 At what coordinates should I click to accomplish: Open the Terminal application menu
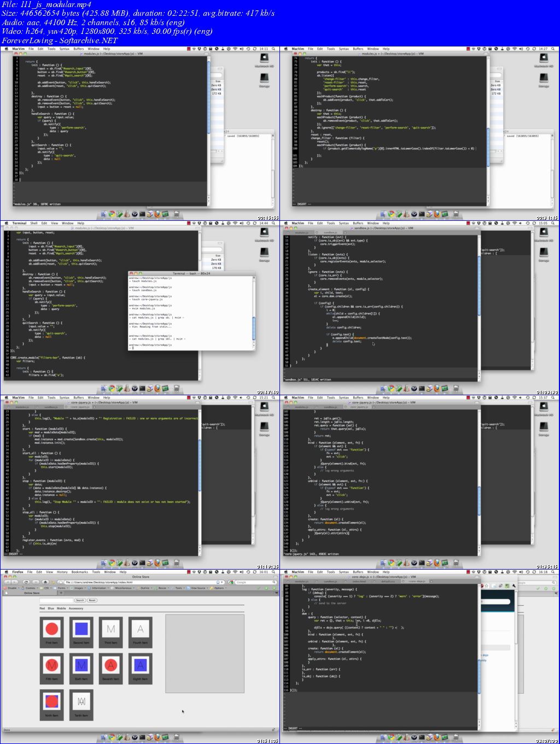coord(19,223)
